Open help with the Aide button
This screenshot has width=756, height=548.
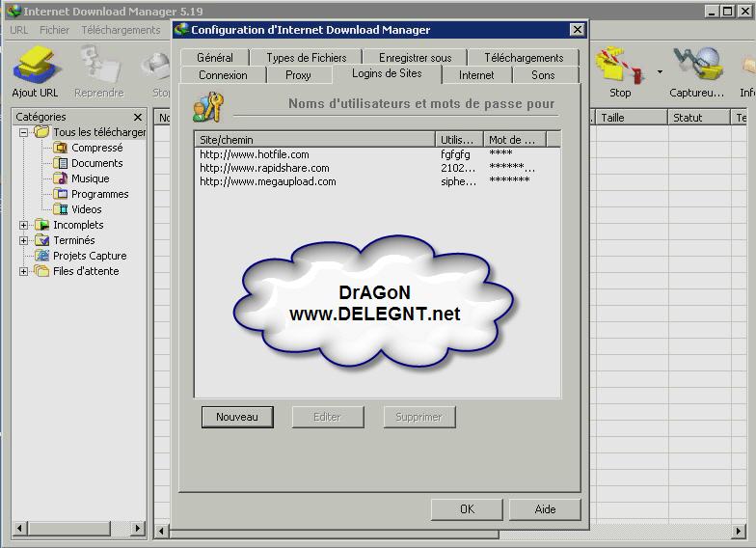point(545,509)
